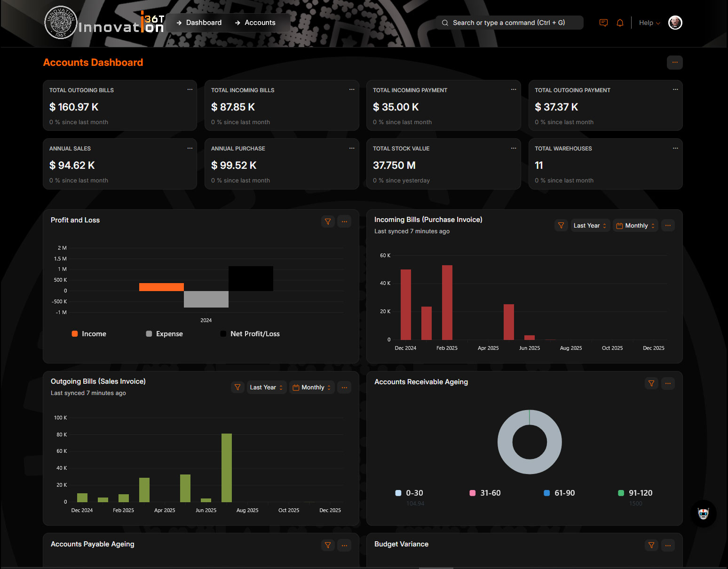The image size is (728, 569).
Task: Open Accounts Receivable Ageing filter
Action: pos(651,384)
